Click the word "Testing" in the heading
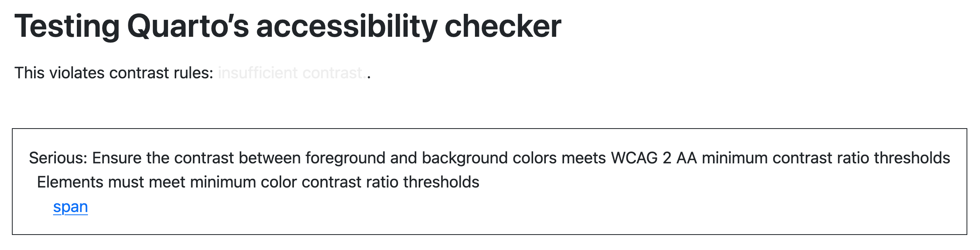The width and height of the screenshot is (980, 250). click(67, 26)
